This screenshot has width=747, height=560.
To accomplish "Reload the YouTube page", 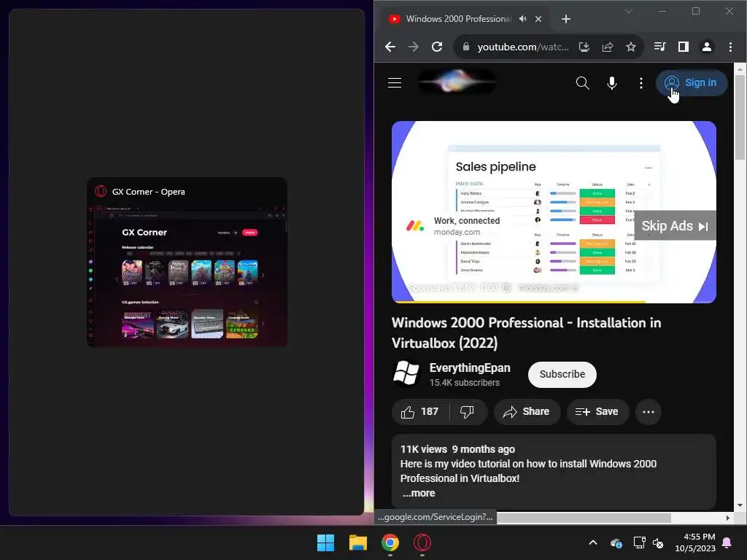I will (x=437, y=47).
